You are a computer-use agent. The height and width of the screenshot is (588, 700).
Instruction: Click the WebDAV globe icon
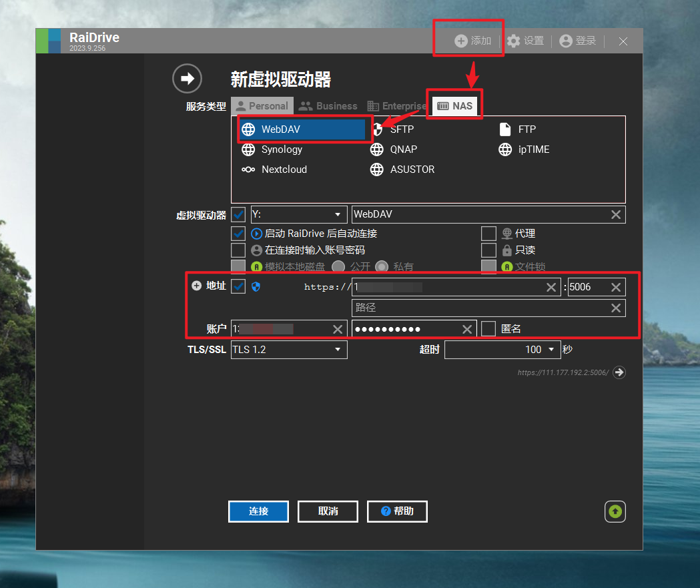pyautogui.click(x=248, y=129)
